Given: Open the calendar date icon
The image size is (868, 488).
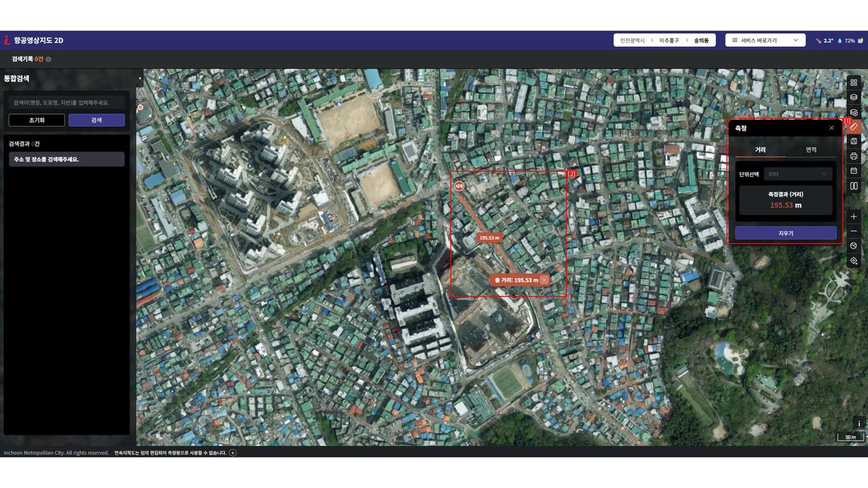Looking at the screenshot, I should pos(854,171).
